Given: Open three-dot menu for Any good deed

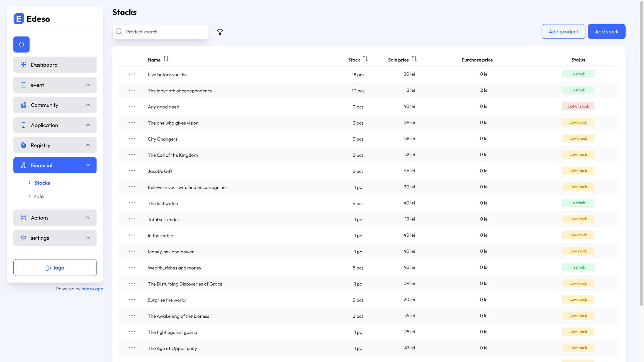Looking at the screenshot, I should coord(132,106).
